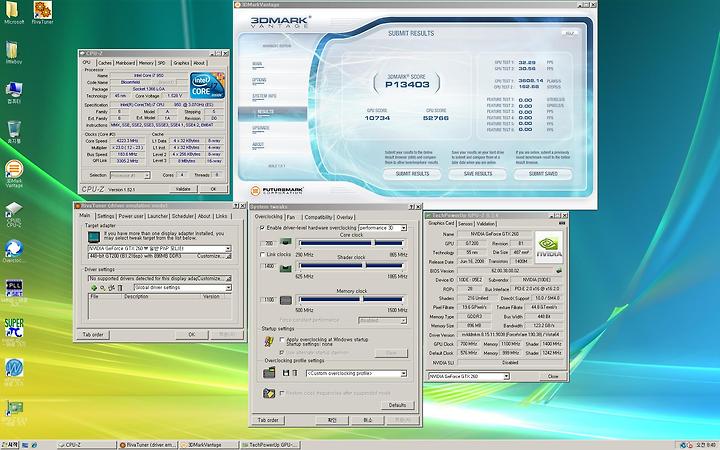The width and height of the screenshot is (720, 450).
Task: Click the Customize arrow in Driver settings row
Action: pyautogui.click(x=228, y=278)
